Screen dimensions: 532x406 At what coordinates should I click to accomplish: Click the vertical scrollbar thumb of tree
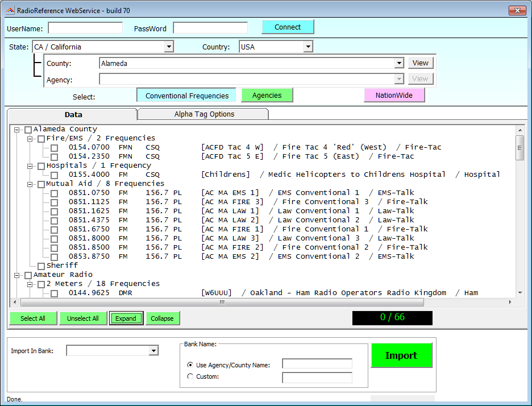pos(519,148)
